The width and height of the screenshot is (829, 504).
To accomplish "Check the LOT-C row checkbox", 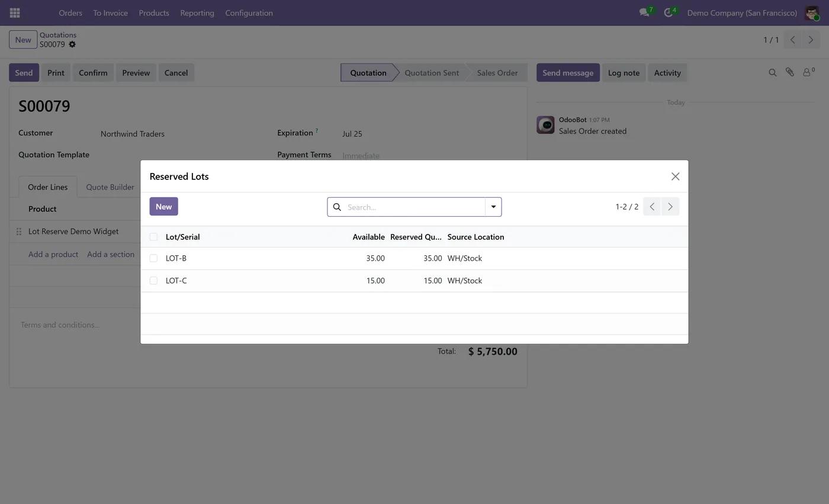I will point(153,281).
